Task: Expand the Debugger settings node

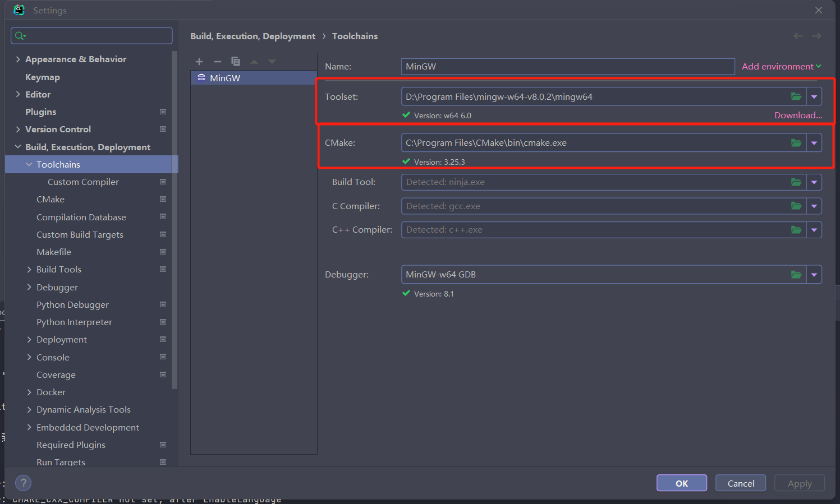Action: pos(29,287)
